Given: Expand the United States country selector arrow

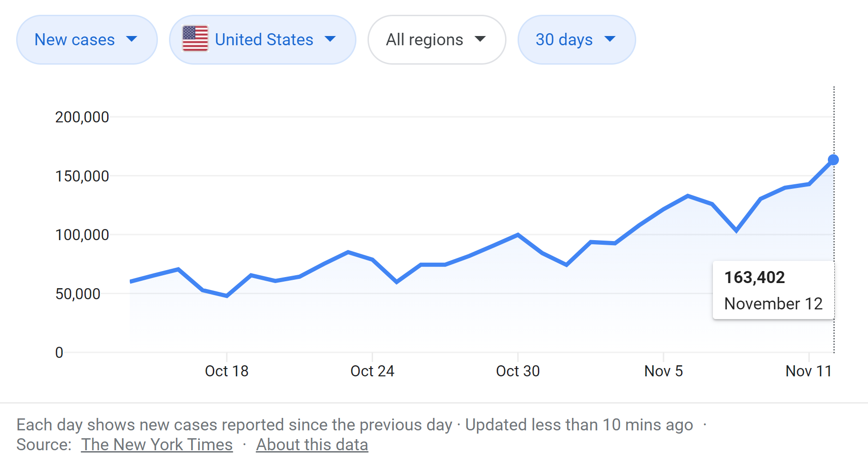Looking at the screenshot, I should (330, 39).
